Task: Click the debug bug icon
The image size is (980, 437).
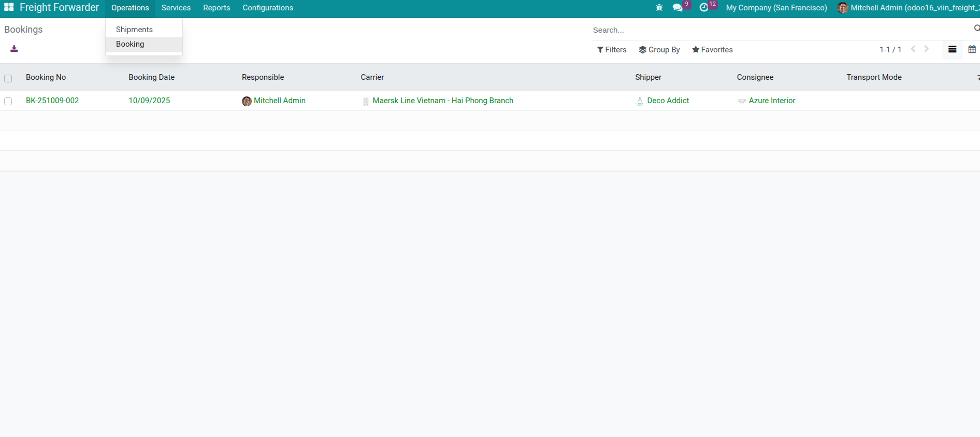Action: 659,8
